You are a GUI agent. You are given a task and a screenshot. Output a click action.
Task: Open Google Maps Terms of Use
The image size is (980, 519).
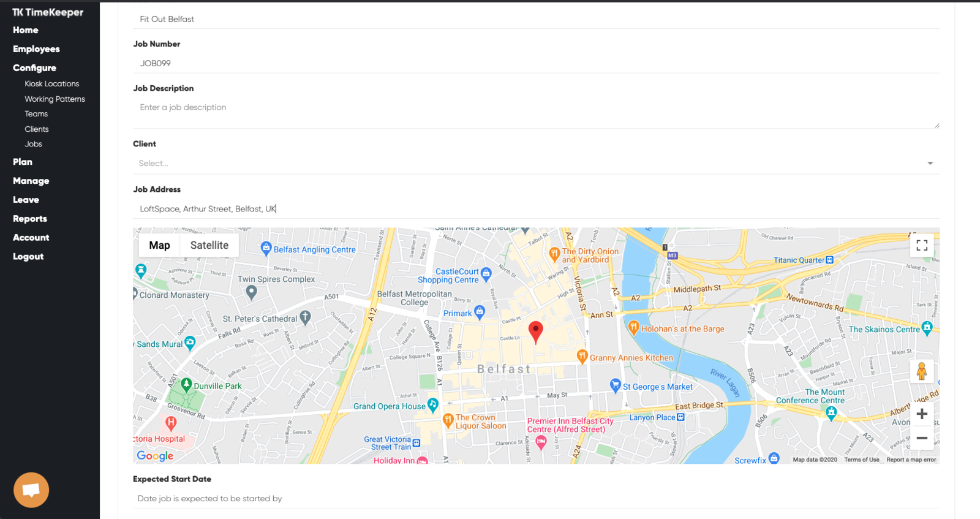coord(862,460)
